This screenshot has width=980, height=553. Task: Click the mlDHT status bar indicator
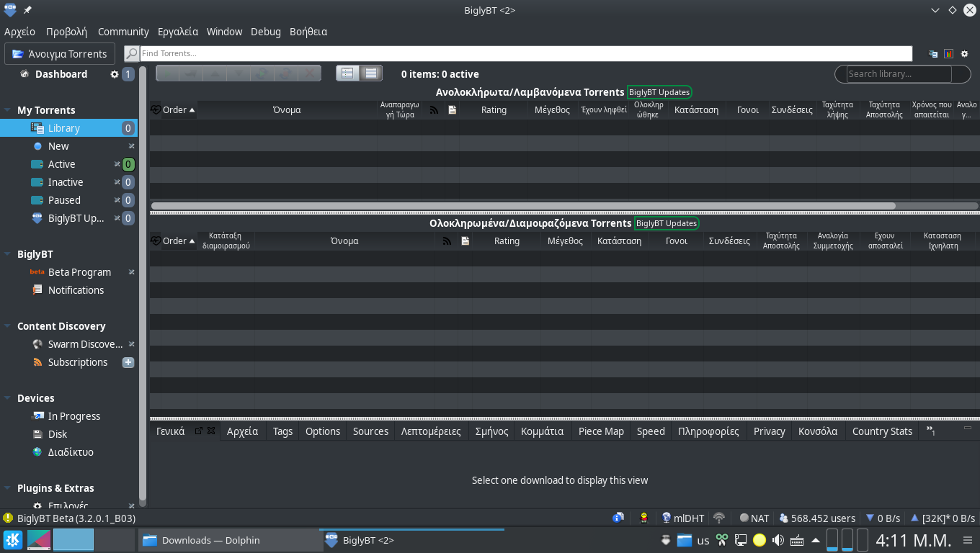coord(682,518)
